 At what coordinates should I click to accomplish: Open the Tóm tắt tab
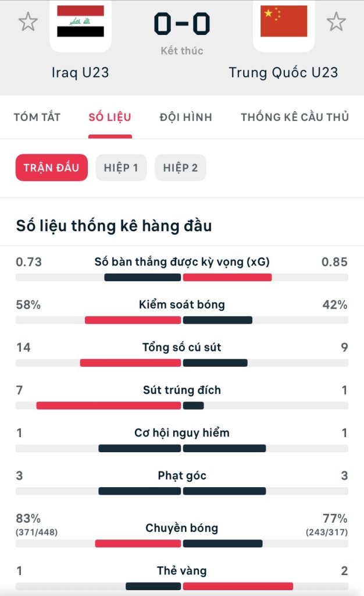pos(37,118)
